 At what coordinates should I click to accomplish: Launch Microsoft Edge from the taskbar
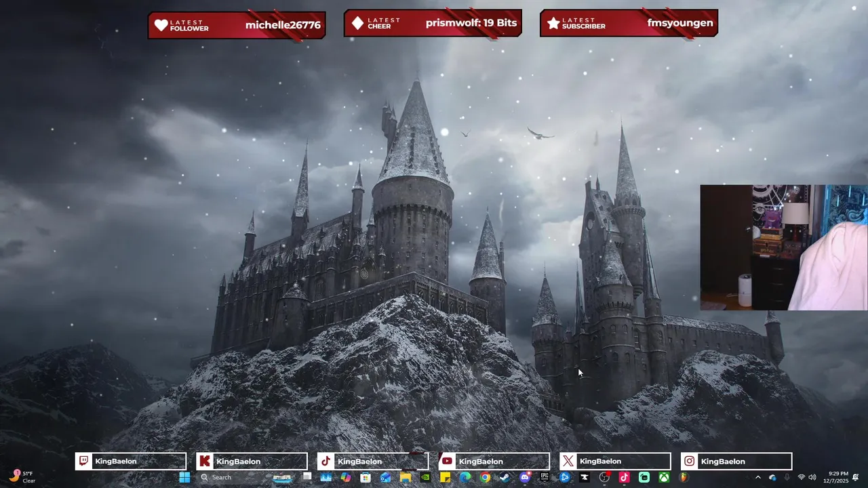click(x=465, y=477)
